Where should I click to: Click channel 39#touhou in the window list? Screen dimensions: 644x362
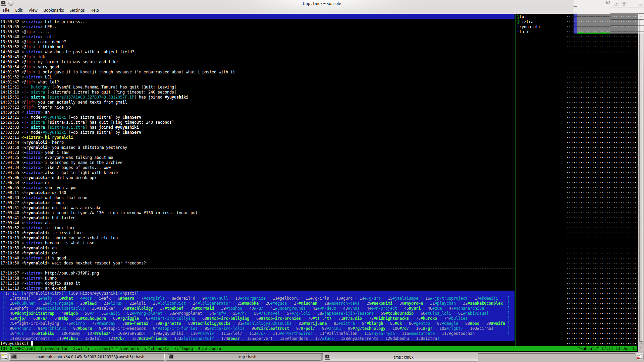[x=231, y=308]
